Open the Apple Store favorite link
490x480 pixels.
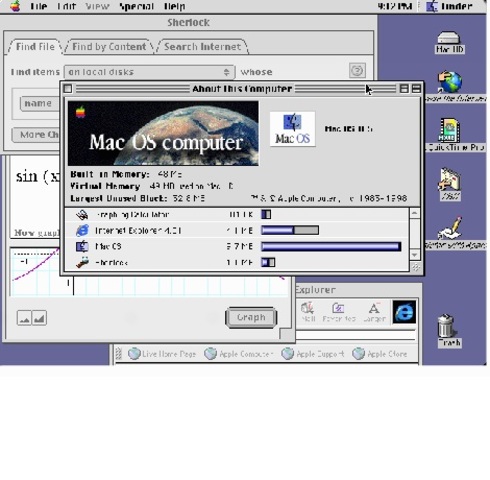[380, 354]
